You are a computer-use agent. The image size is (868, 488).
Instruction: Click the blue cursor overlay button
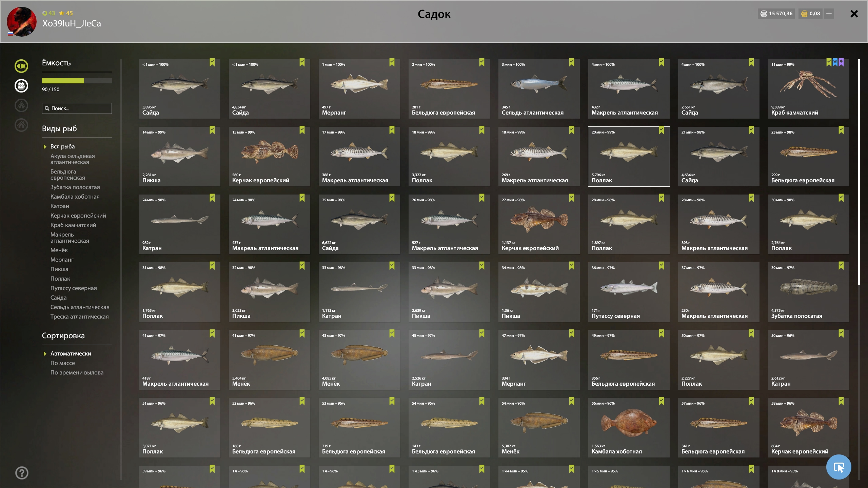839,467
